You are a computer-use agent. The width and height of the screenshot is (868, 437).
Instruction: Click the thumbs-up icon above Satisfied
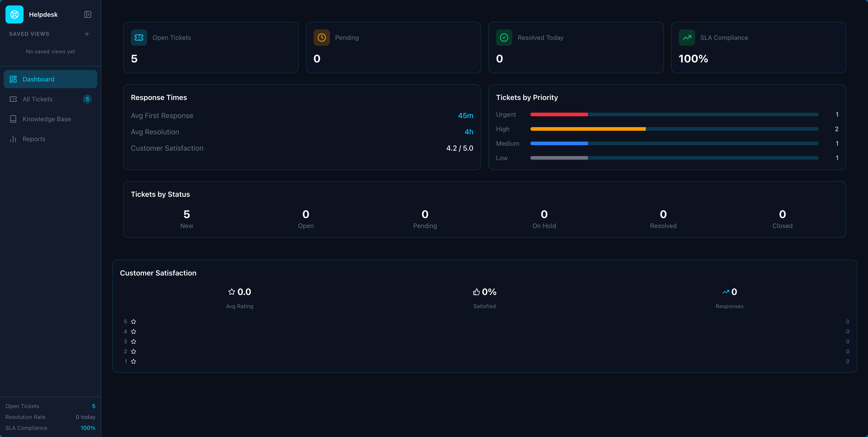[476, 292]
